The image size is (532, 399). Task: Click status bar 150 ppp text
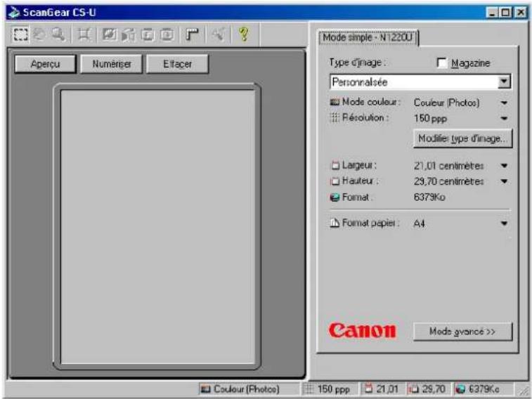tap(334, 389)
